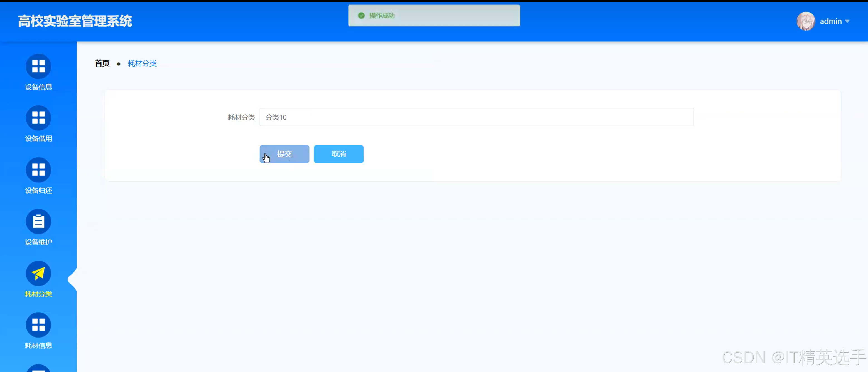The height and width of the screenshot is (372, 868).
Task: Click the 设备维护 menu label
Action: (38, 242)
